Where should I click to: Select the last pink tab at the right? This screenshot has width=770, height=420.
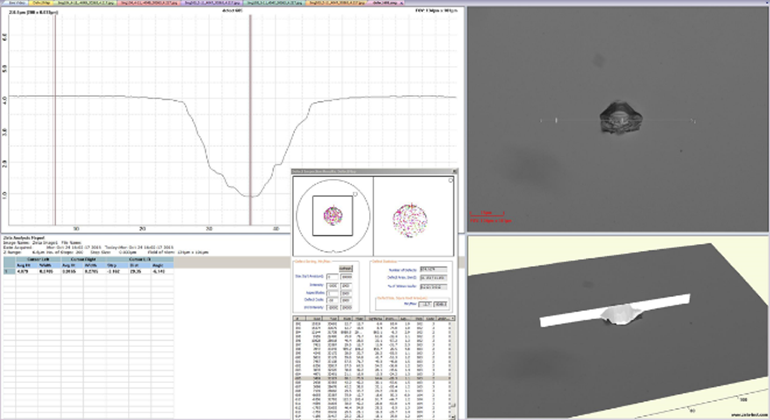[x=385, y=2]
